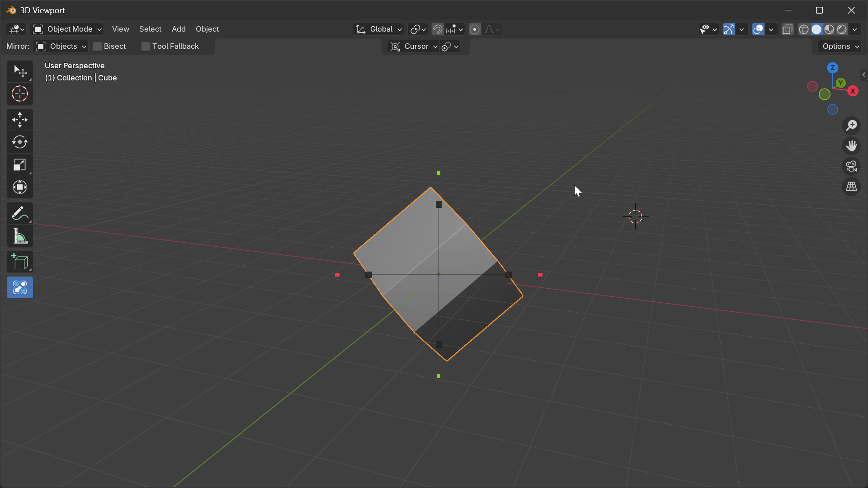The height and width of the screenshot is (488, 868).
Task: Click the toggle camera view button
Action: pos(852,166)
